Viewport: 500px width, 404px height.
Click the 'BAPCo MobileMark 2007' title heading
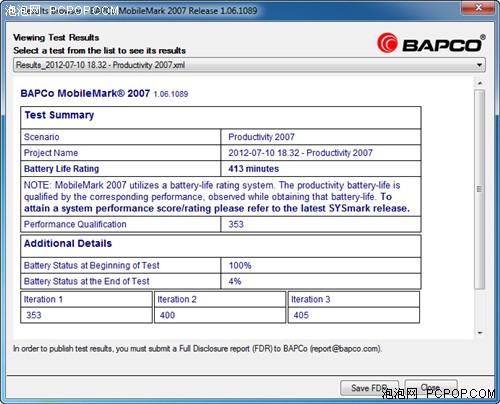(85, 93)
